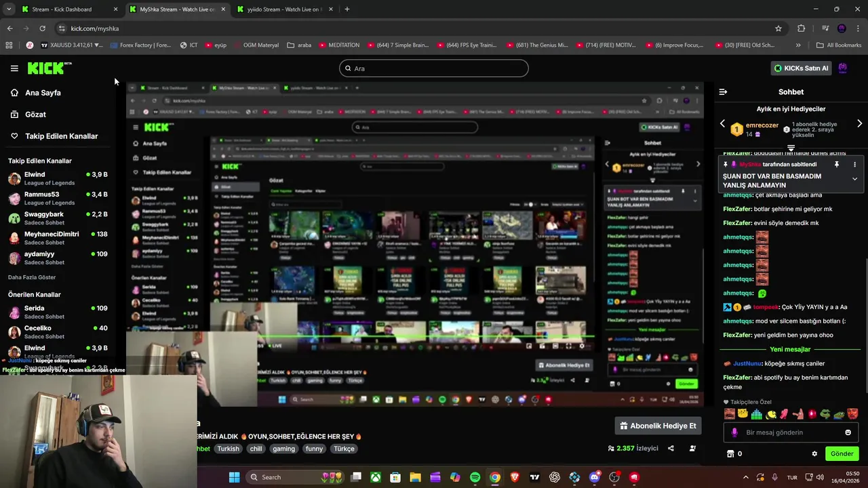Open the Turkish tag
This screenshot has width=868, height=488.
pos(228,449)
